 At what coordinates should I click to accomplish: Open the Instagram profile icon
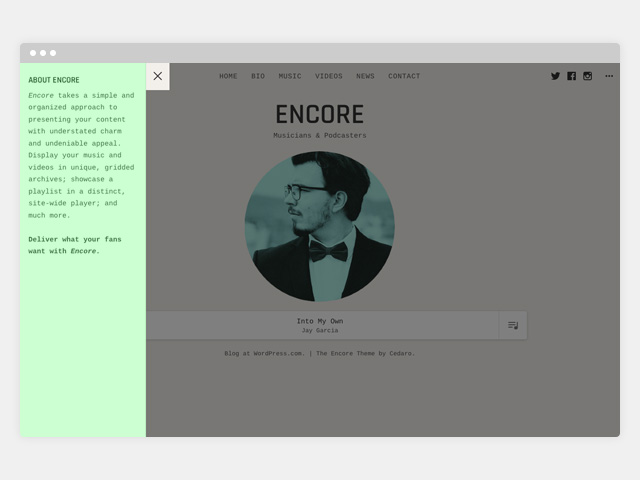coord(587,76)
